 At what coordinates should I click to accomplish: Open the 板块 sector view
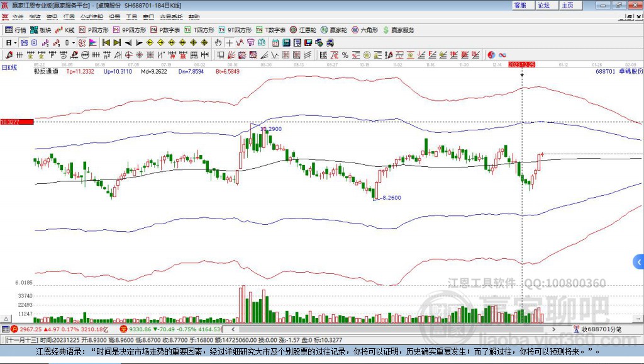pos(41,30)
